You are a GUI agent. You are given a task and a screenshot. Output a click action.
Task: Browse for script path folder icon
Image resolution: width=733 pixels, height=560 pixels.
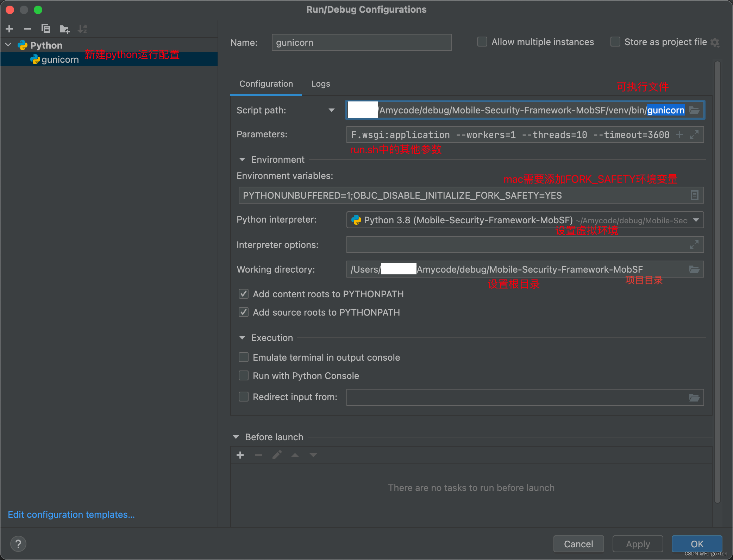click(x=694, y=110)
